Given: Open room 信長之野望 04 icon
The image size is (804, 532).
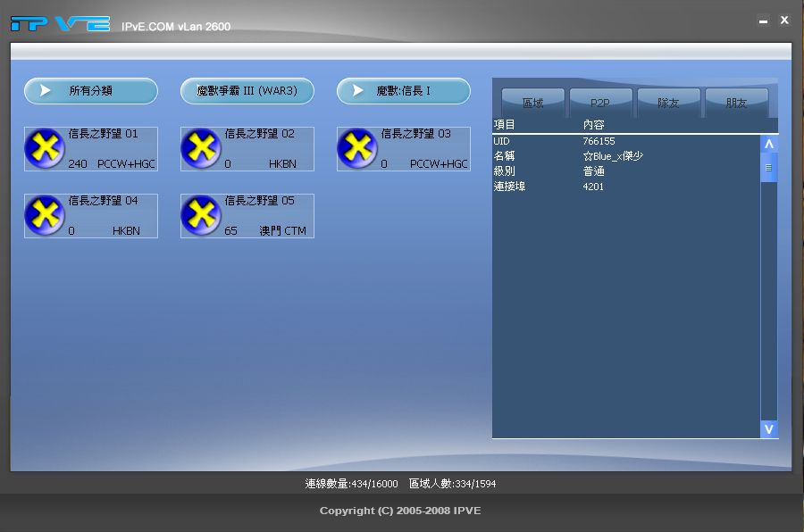Looking at the screenshot, I should (x=45, y=216).
